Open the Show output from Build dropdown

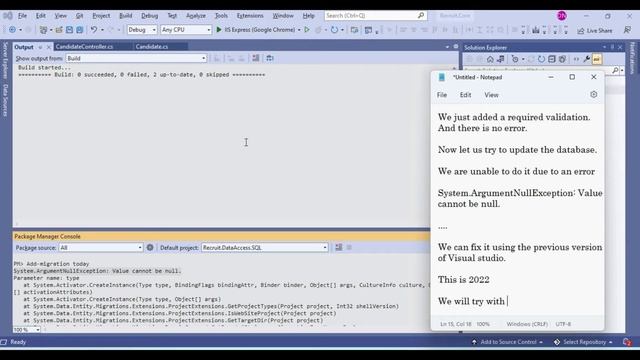(136, 58)
